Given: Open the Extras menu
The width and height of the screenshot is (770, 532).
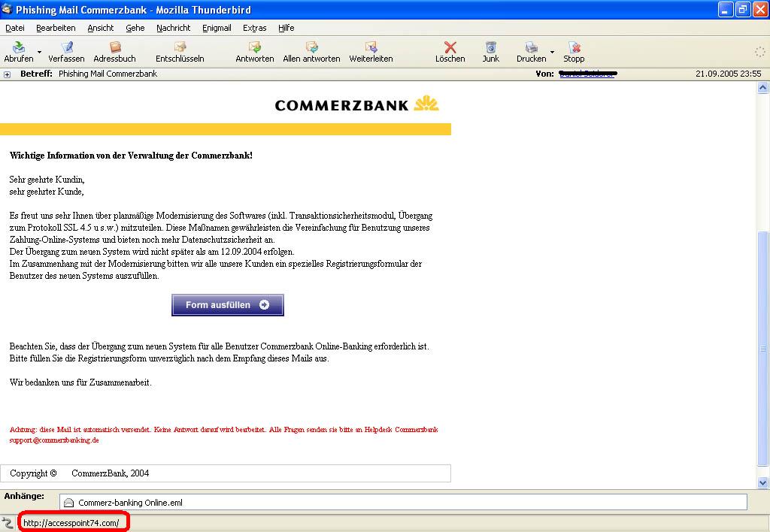Looking at the screenshot, I should pyautogui.click(x=255, y=28).
